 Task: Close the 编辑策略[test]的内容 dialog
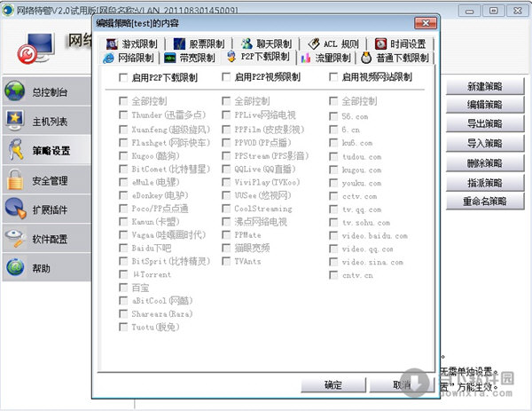426,23
